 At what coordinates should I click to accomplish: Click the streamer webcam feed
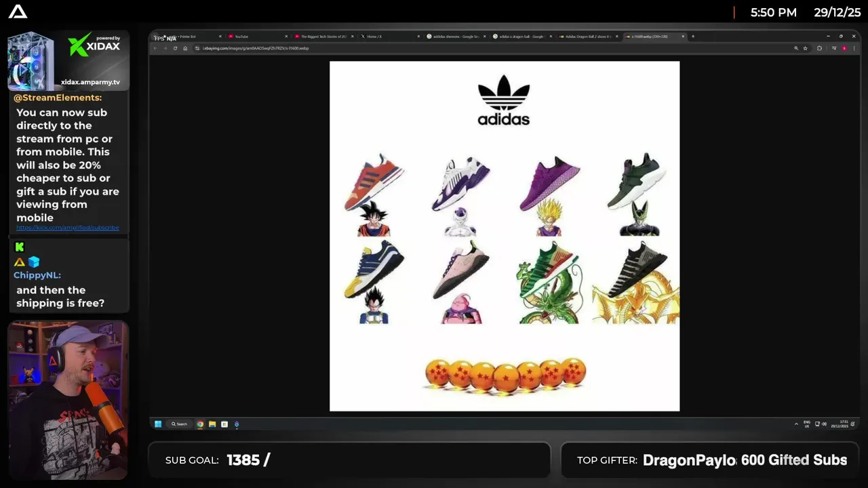[x=68, y=400]
